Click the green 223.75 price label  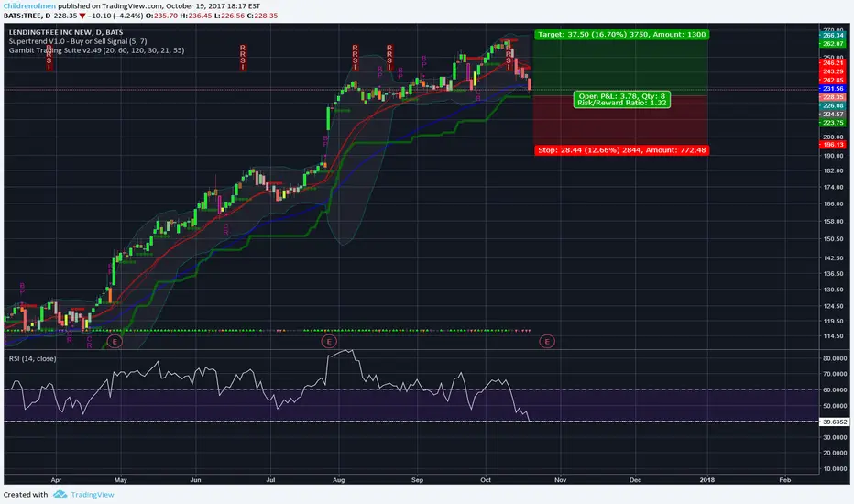coord(833,123)
